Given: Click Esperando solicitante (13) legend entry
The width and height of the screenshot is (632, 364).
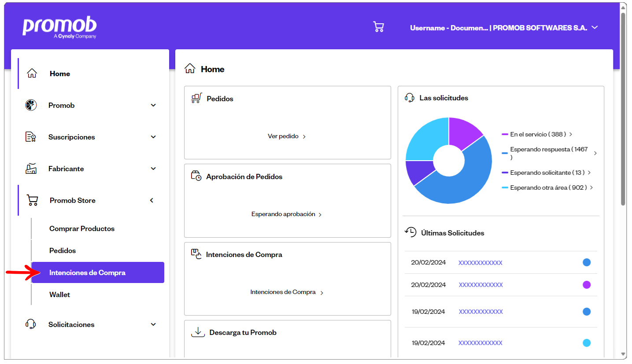Looking at the screenshot, I should click(x=546, y=173).
